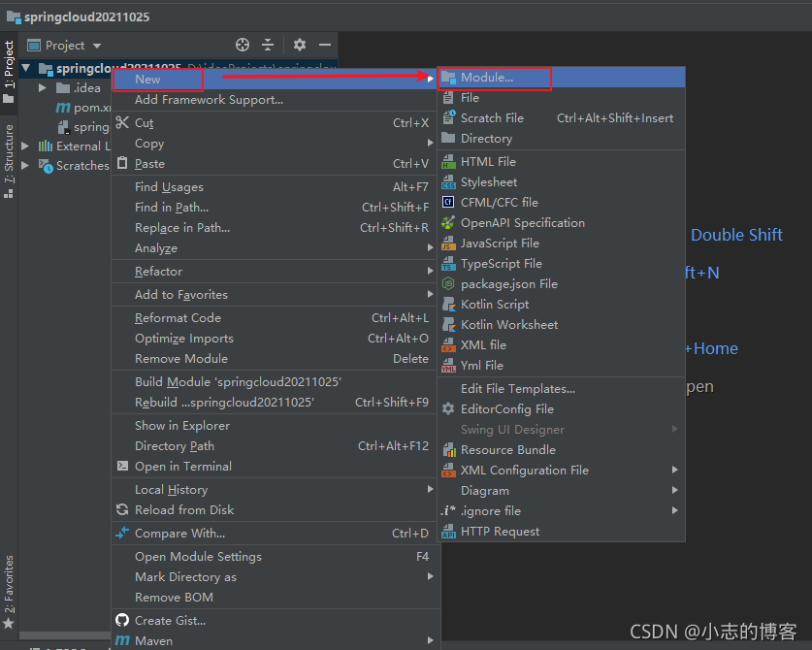Select Replace in Path...
The width and height of the screenshot is (812, 650).
tap(274, 228)
